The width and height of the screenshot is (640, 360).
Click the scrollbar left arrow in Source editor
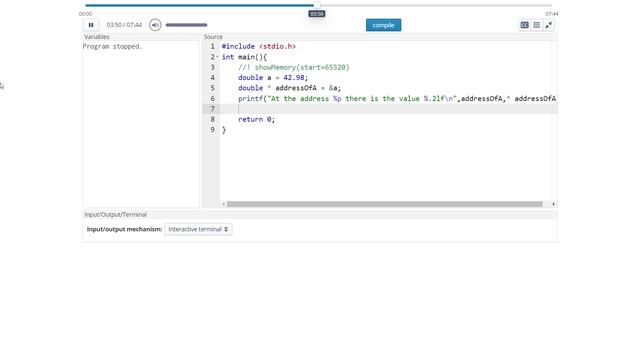[224, 204]
